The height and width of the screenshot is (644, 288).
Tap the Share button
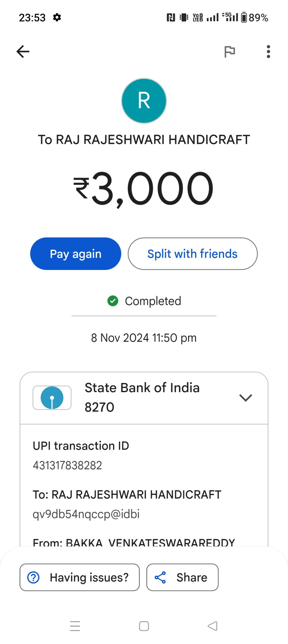[x=182, y=577]
